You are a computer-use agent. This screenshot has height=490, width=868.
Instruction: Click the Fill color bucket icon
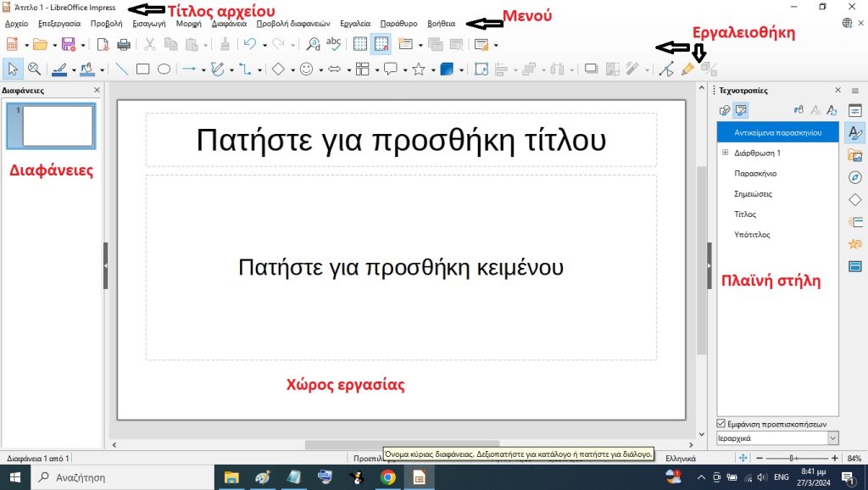click(87, 70)
